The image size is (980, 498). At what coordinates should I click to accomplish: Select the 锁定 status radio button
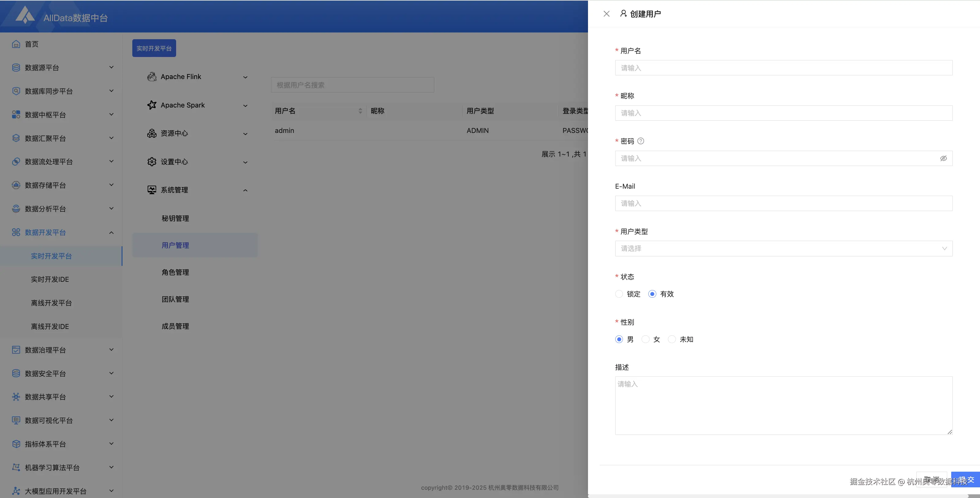tap(619, 294)
